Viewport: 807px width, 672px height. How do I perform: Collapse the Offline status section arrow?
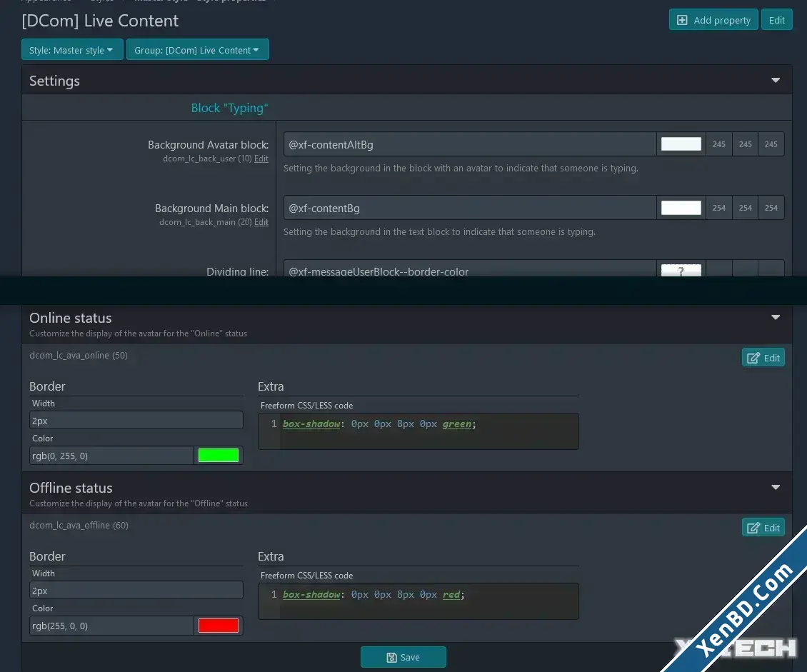(x=776, y=487)
